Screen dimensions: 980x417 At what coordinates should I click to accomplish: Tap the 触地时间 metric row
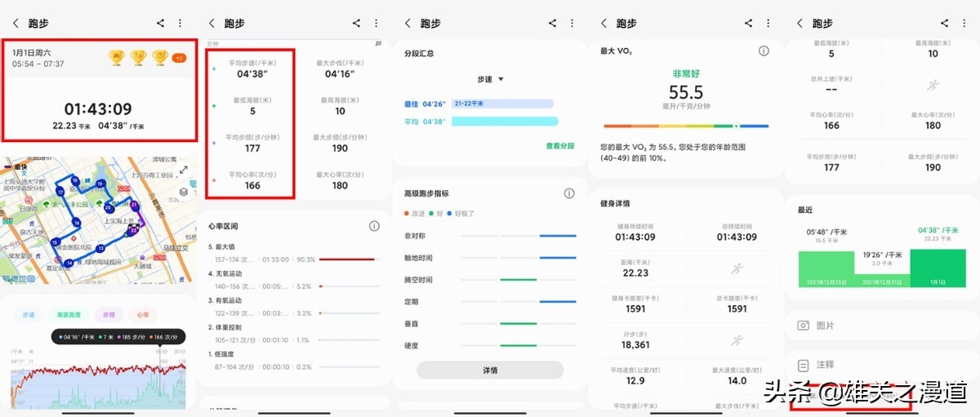490,258
